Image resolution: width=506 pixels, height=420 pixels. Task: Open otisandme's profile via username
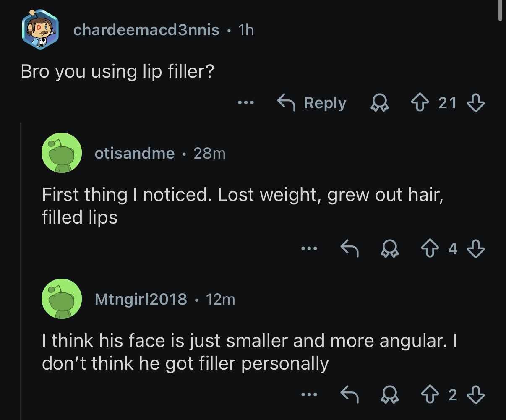[x=134, y=153]
